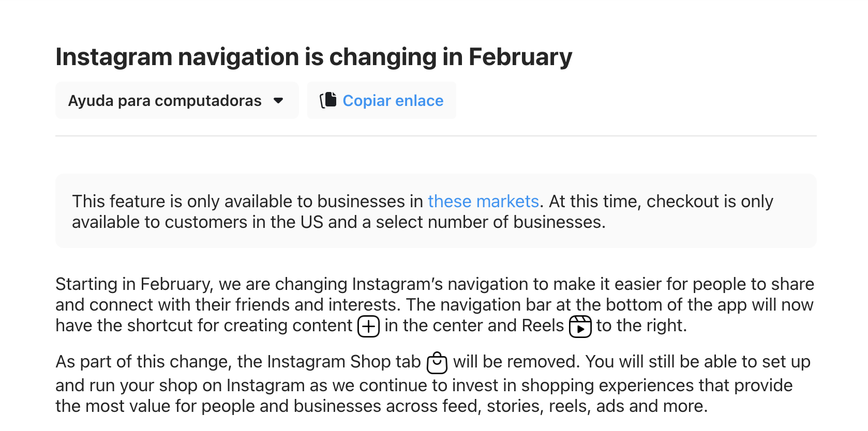Image resolution: width=868 pixels, height=431 pixels.
Task: Click the word "Reels" in the first paragraph
Action: (543, 326)
